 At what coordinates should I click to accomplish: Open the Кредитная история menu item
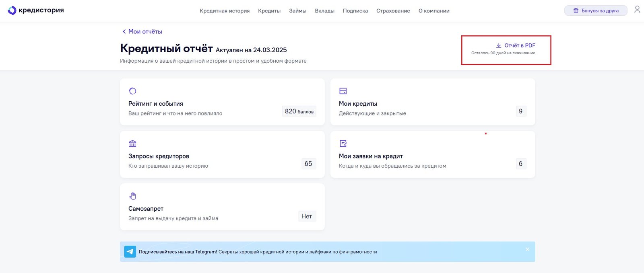point(225,11)
